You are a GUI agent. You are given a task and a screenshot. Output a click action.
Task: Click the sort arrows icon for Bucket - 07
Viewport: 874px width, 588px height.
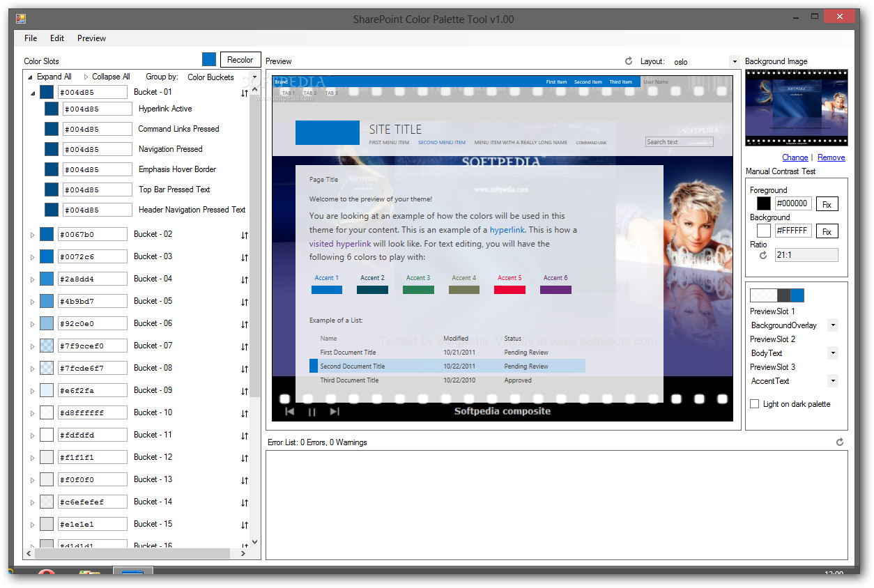(245, 347)
